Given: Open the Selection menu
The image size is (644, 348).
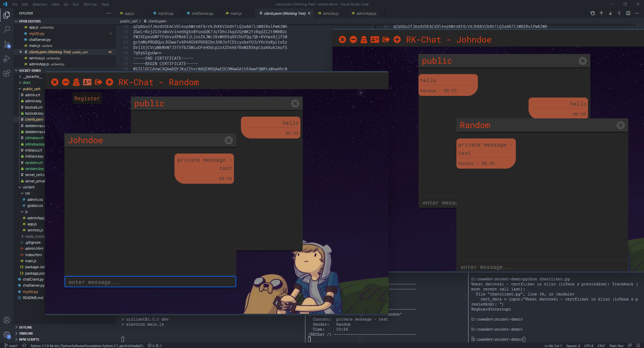Looking at the screenshot, I should click(40, 4).
